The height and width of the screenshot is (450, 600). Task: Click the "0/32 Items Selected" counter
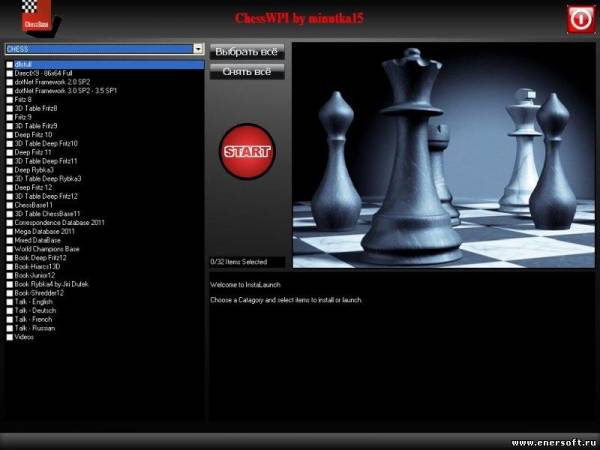point(247,262)
